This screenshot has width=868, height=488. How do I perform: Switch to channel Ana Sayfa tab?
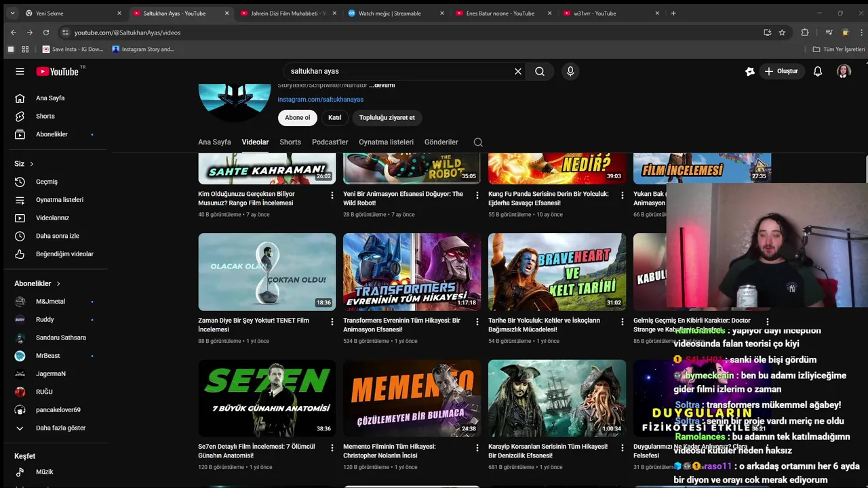[214, 142]
